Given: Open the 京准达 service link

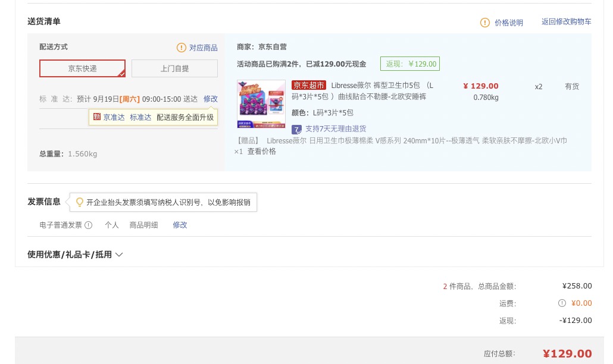Looking at the screenshot, I should point(114,117).
